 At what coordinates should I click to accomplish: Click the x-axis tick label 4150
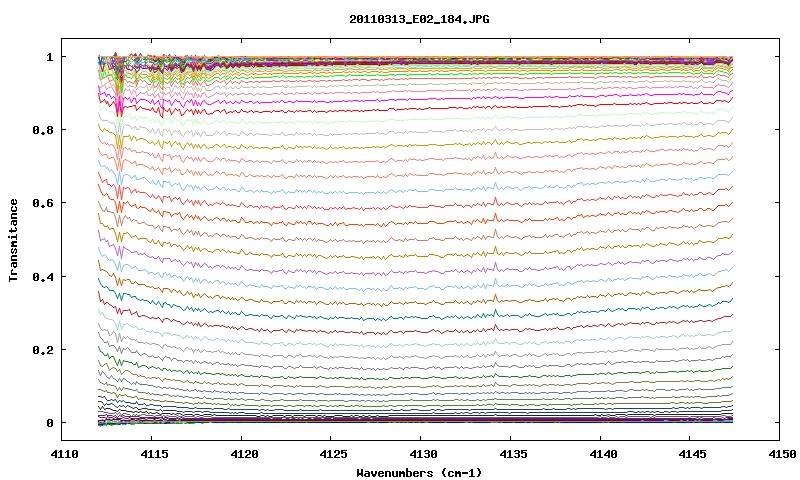[x=782, y=454]
